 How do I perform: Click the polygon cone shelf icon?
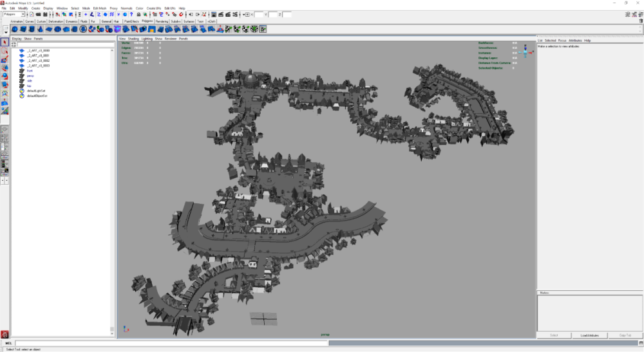coord(40,29)
